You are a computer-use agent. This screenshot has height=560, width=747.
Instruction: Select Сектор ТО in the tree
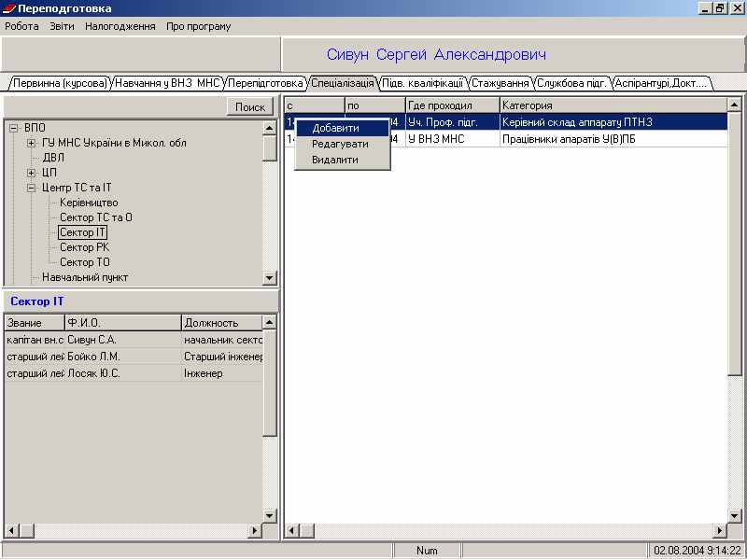click(x=85, y=262)
